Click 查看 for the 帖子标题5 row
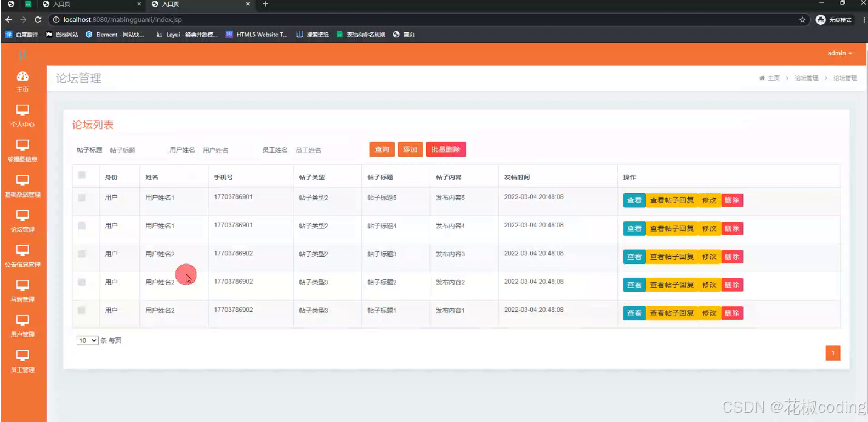 pyautogui.click(x=634, y=200)
